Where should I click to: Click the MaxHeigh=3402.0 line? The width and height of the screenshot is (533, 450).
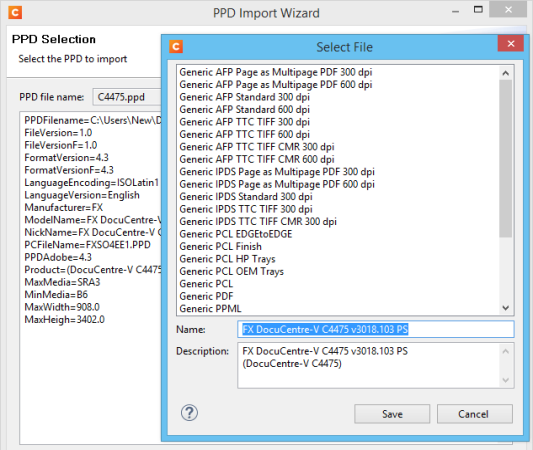coord(65,319)
